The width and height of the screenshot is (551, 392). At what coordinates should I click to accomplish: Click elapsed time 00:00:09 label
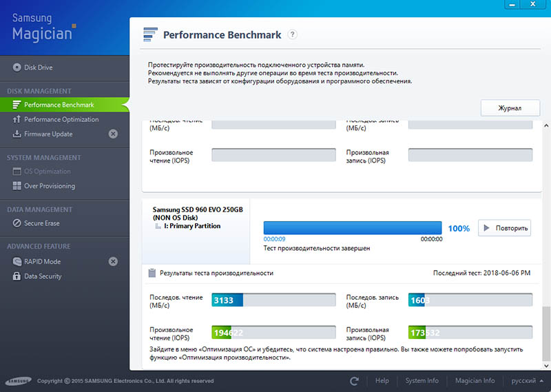(x=274, y=239)
